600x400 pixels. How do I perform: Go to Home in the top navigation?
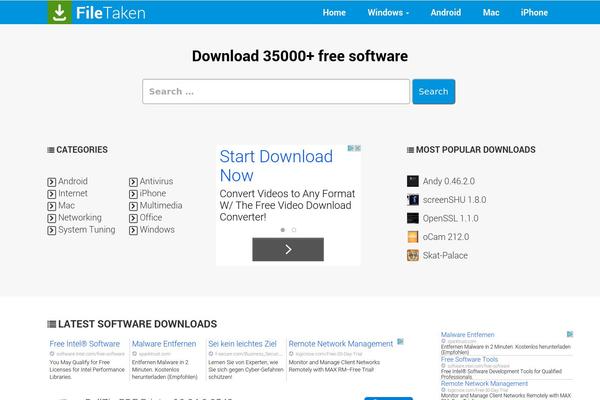[334, 13]
